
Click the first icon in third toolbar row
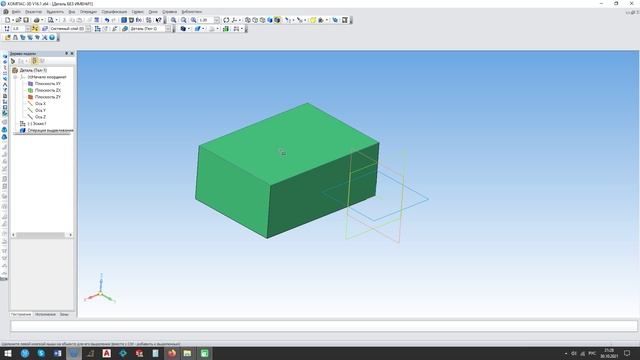coord(8,38)
